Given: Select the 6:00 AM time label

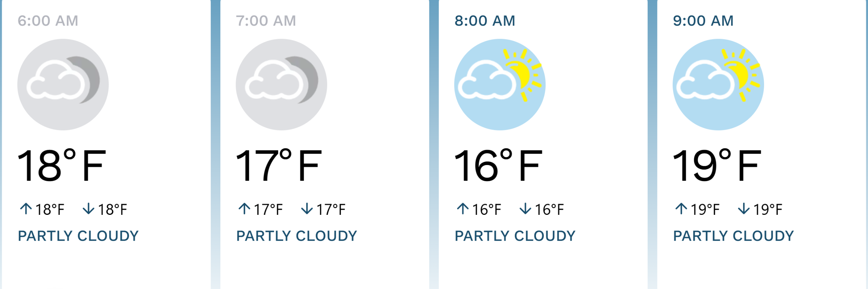Looking at the screenshot, I should click(48, 21).
